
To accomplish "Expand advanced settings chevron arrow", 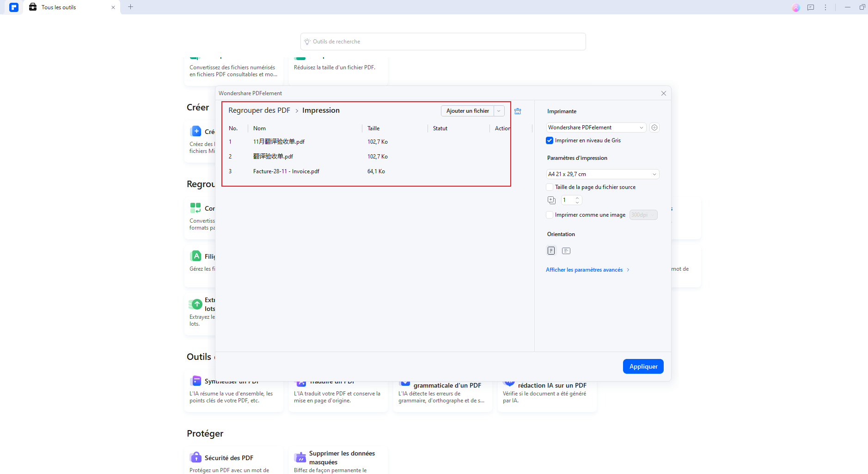I will pos(628,270).
